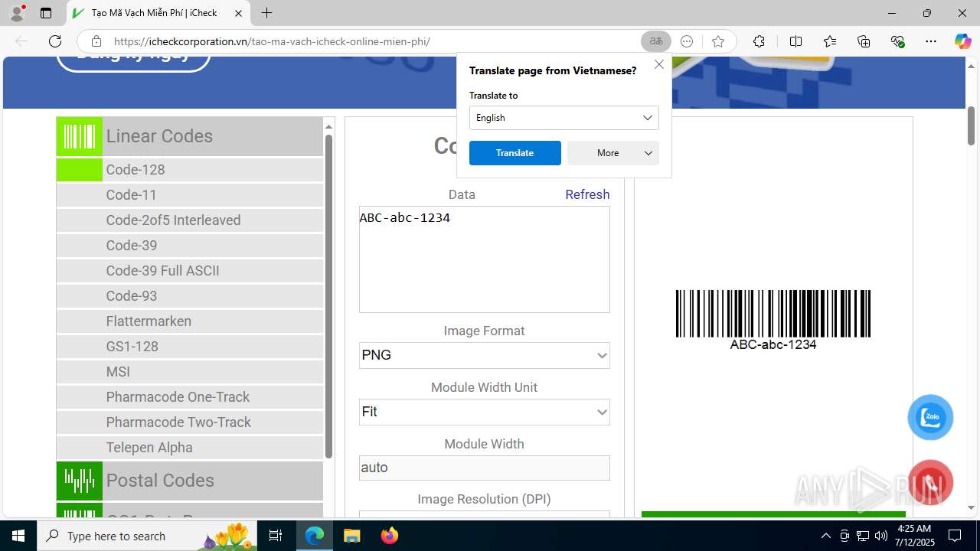Viewport: 980px width, 551px height.
Task: Open the Copilot sidebar icon
Action: tap(962, 41)
